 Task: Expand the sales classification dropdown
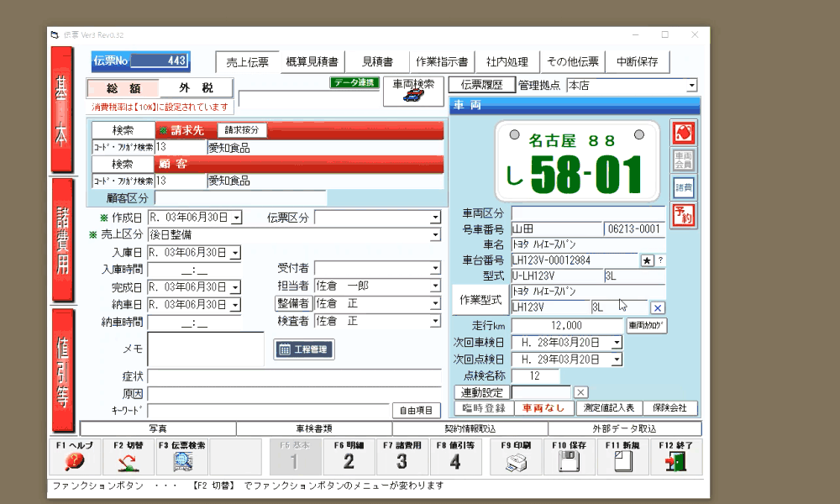click(435, 234)
